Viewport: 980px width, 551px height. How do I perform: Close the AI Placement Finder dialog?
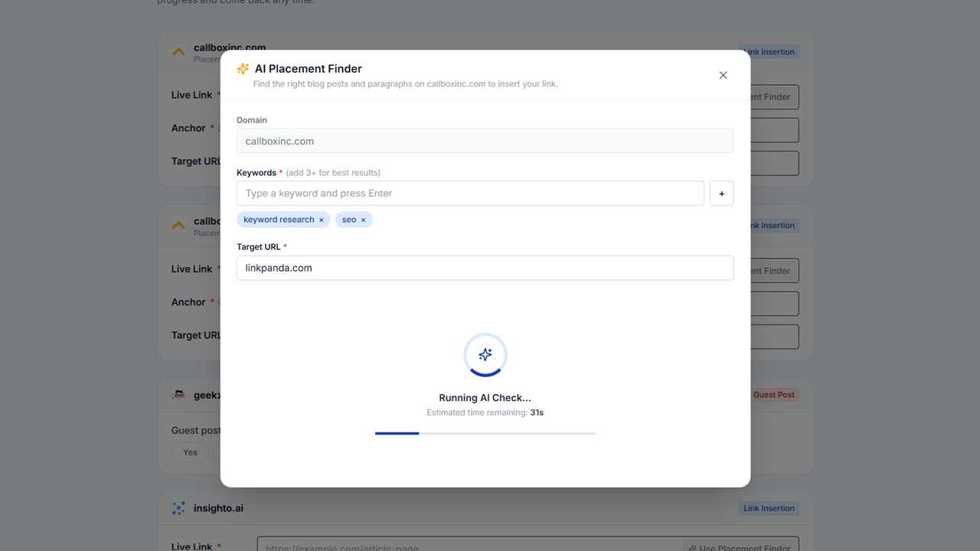coord(723,75)
